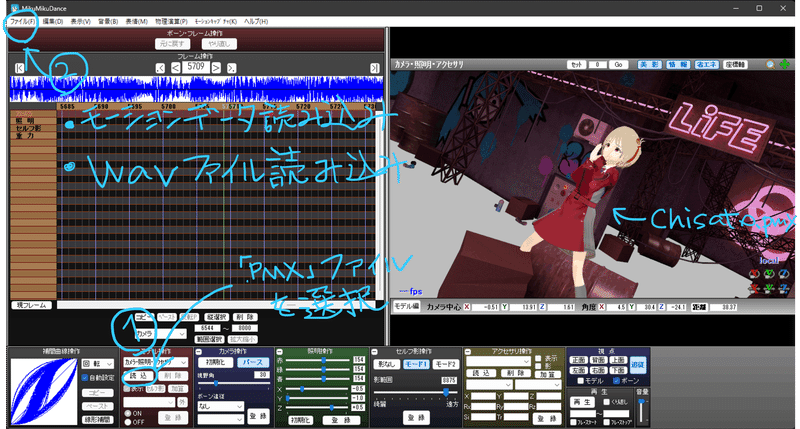Toggle the フレ・ストップ checkbox
Viewport: 800px width, 429px height.
607,422
